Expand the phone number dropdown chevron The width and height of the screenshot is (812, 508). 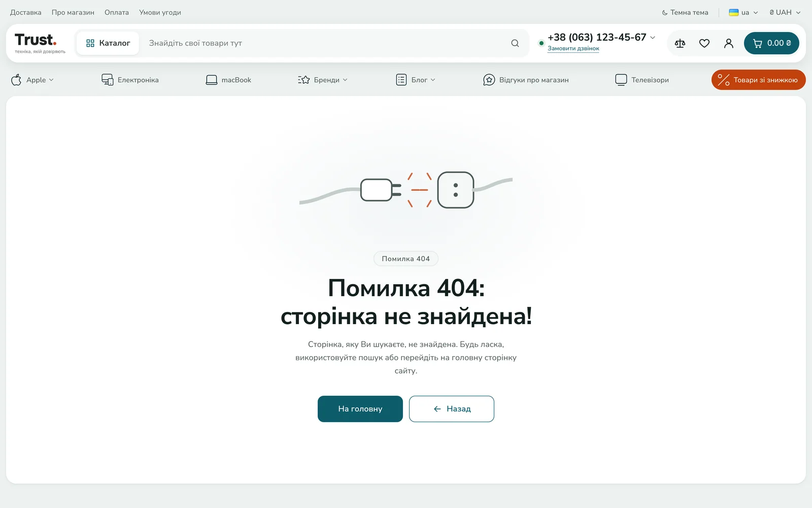[653, 38]
